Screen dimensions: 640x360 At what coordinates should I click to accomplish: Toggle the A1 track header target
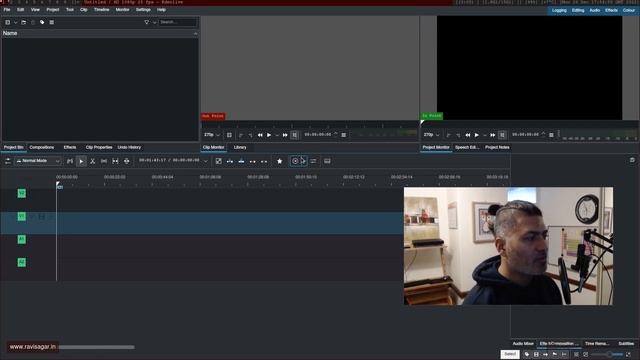pos(22,239)
